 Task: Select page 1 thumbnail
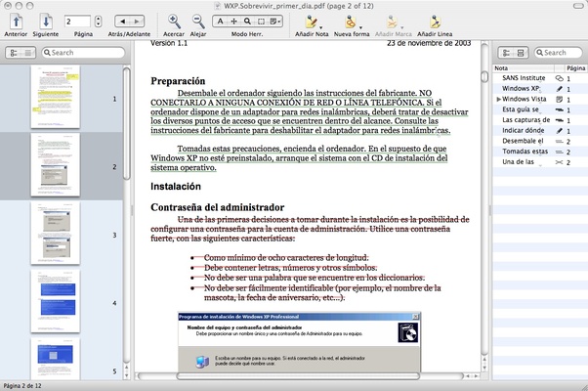pos(55,97)
